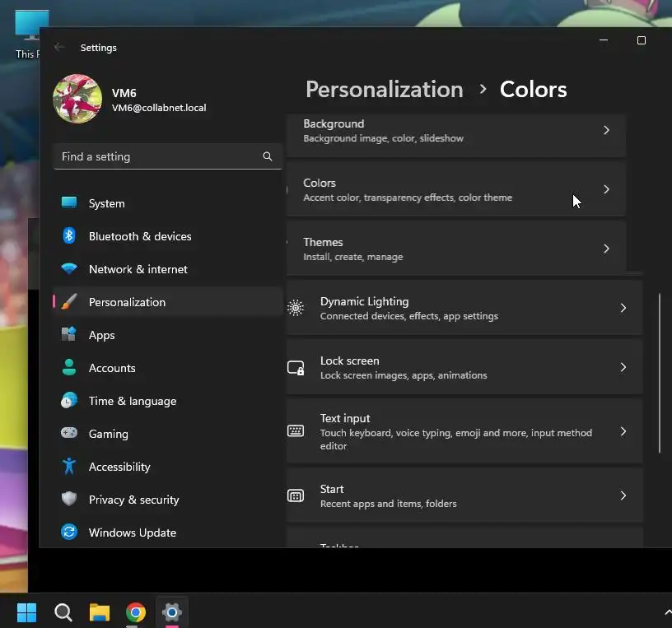Open Lock screen settings

click(x=464, y=367)
